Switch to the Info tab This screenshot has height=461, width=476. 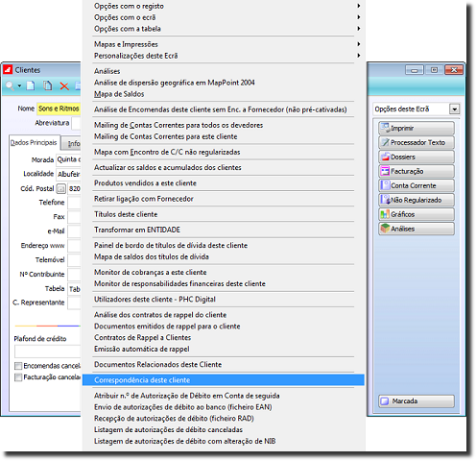(x=72, y=143)
